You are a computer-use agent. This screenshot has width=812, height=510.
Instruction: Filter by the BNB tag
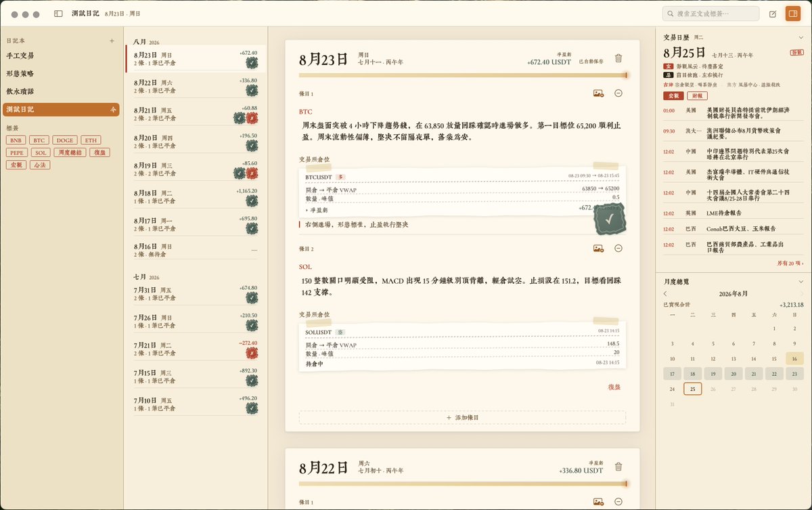coord(16,140)
